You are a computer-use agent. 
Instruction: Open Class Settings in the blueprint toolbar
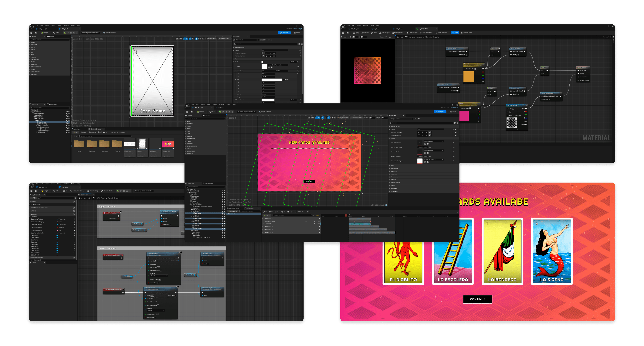tap(93, 191)
